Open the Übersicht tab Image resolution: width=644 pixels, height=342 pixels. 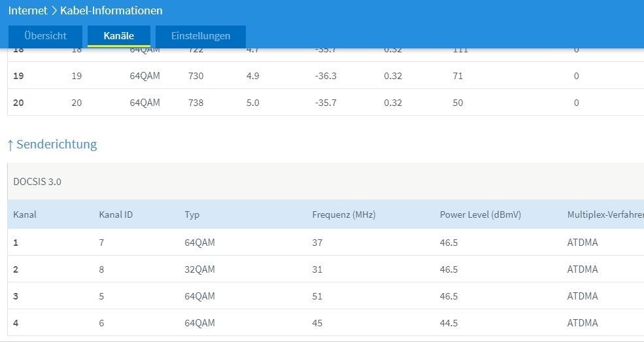coord(45,36)
